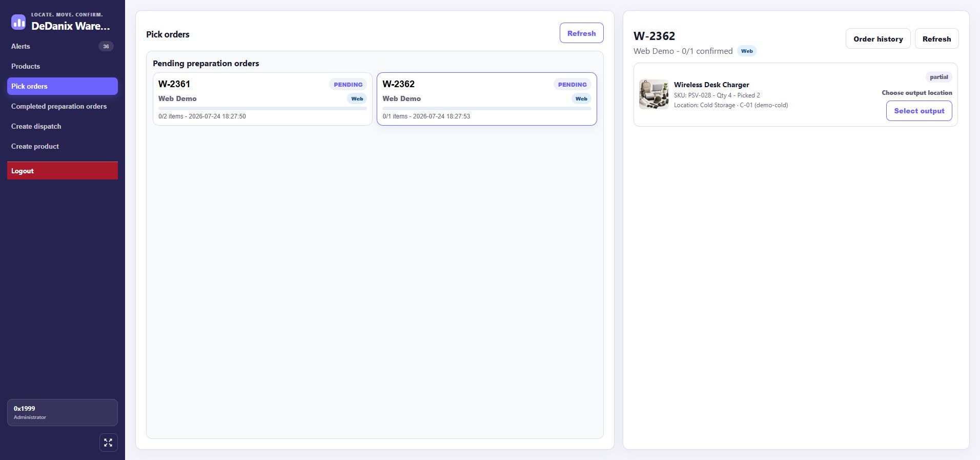Click Web Demo - 0/1 confirmed subtitle
The width and height of the screenshot is (980, 460).
tap(683, 51)
